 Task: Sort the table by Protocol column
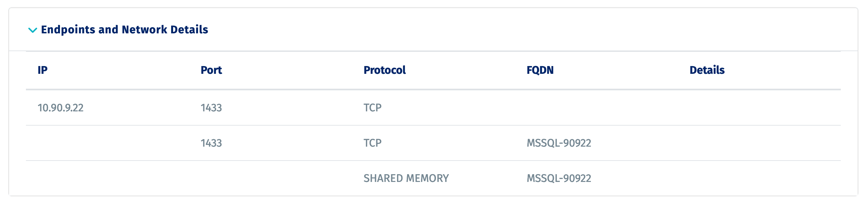[384, 71]
